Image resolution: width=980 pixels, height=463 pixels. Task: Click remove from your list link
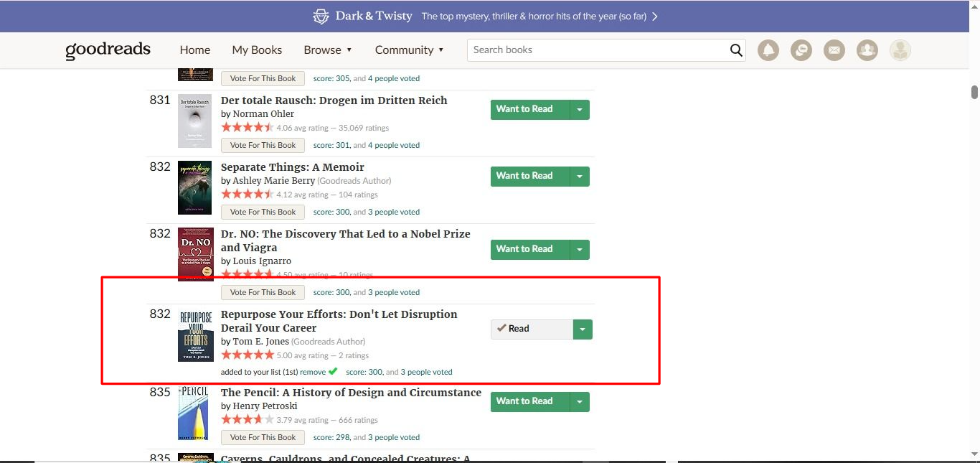click(x=313, y=372)
